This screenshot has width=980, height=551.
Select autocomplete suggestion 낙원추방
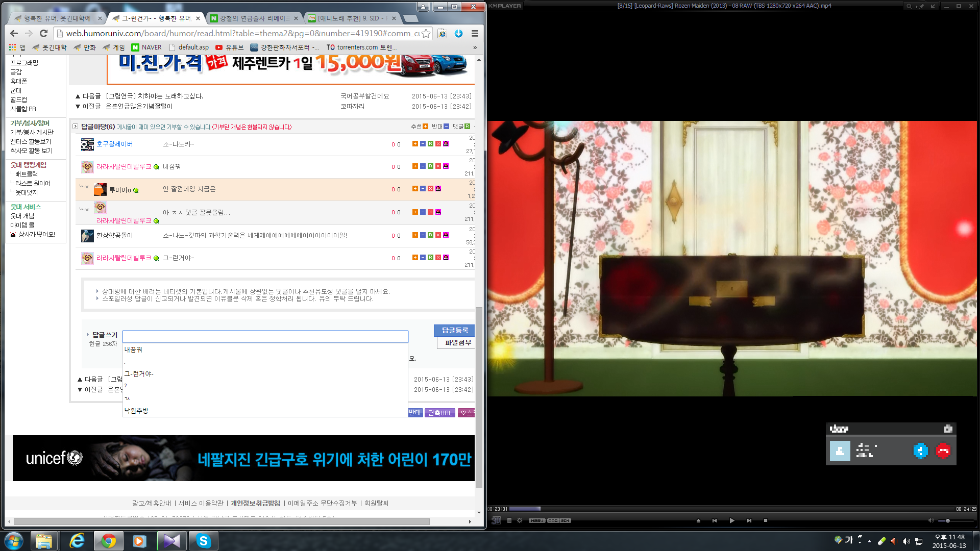coord(265,411)
